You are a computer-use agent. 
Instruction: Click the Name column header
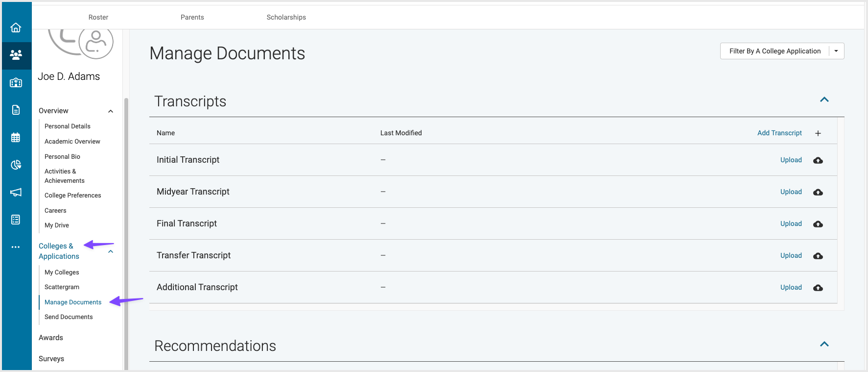165,133
